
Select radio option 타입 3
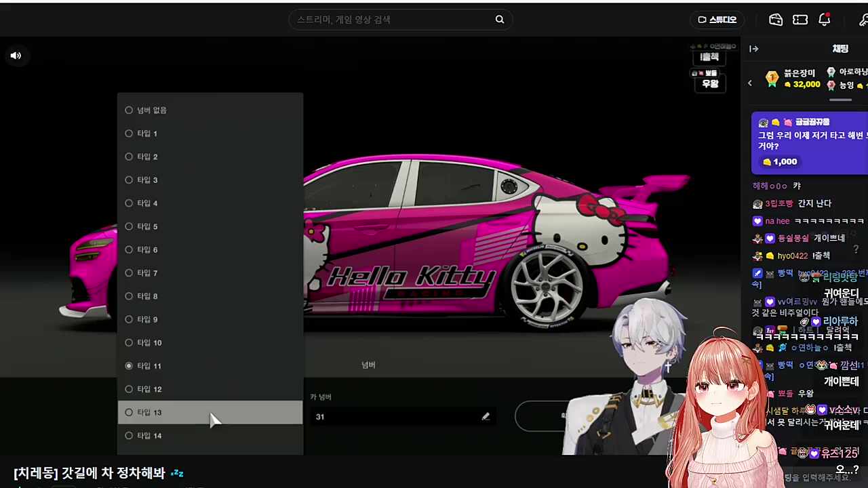coord(210,180)
